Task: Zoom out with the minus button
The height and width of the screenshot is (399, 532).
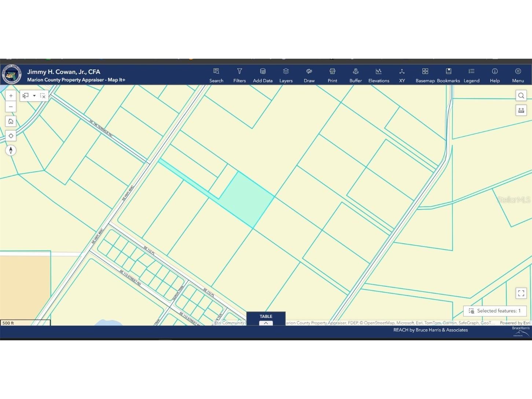Action: pos(11,107)
